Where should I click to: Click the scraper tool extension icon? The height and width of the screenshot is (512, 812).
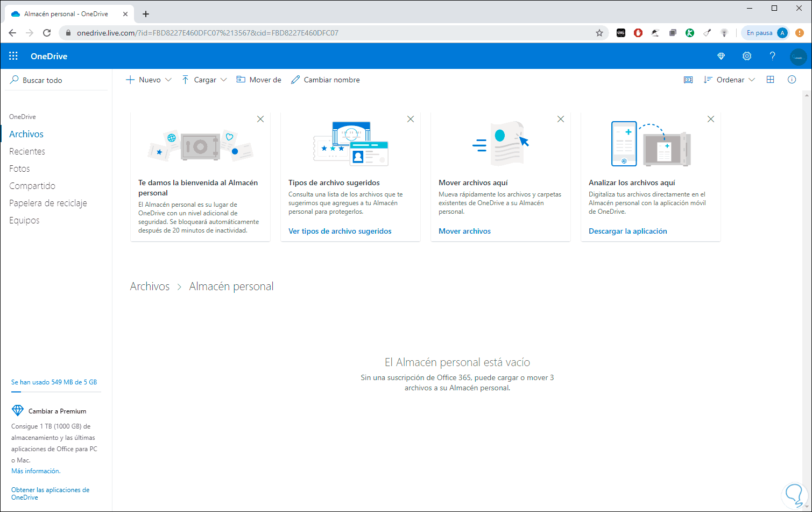pyautogui.click(x=707, y=33)
